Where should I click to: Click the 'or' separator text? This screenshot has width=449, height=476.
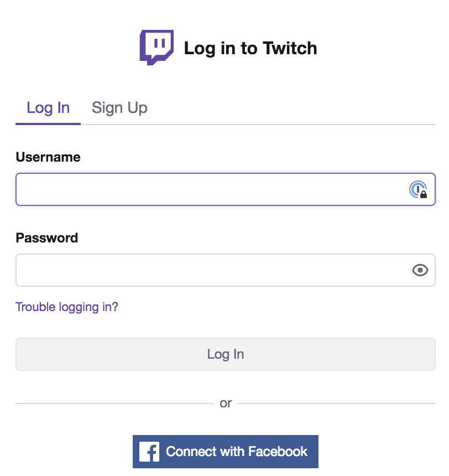[226, 403]
